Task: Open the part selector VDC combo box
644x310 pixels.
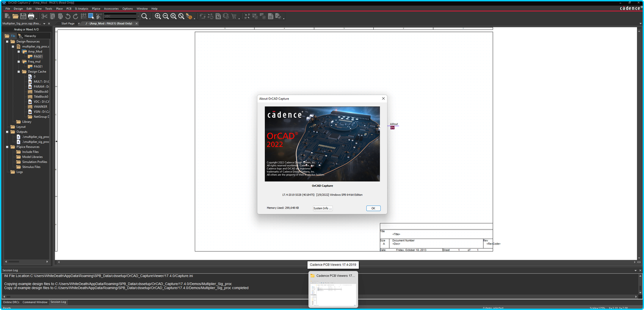Action: 121,16
